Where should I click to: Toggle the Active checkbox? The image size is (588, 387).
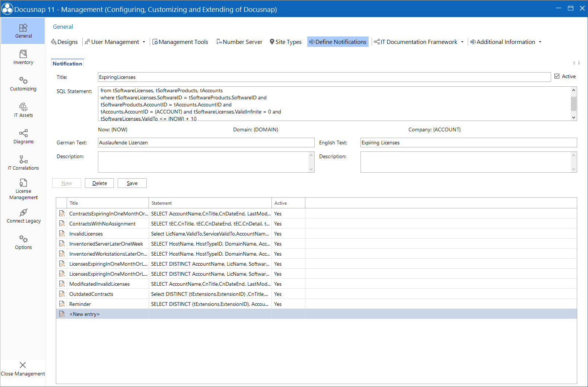[557, 76]
